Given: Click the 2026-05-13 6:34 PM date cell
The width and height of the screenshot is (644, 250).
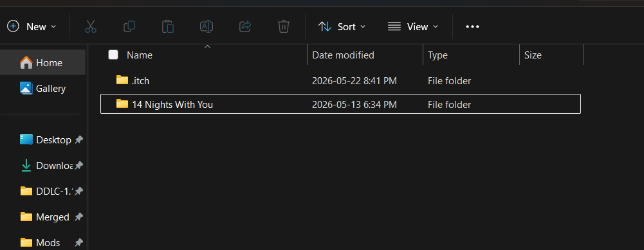Looking at the screenshot, I should (x=354, y=105).
